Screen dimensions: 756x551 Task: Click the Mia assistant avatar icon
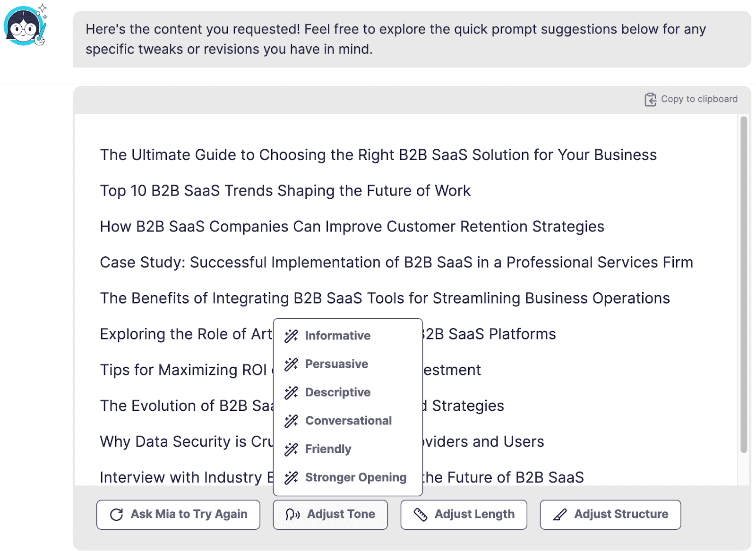[24, 25]
